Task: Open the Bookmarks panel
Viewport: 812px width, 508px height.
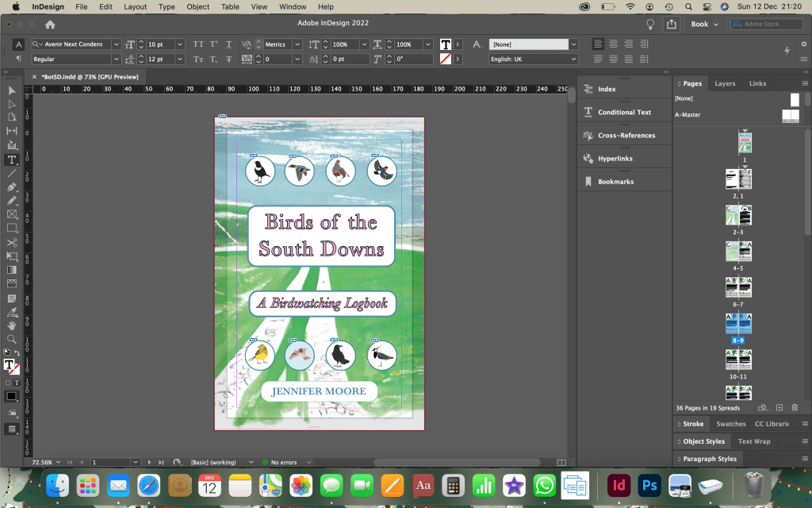Action: [615, 182]
